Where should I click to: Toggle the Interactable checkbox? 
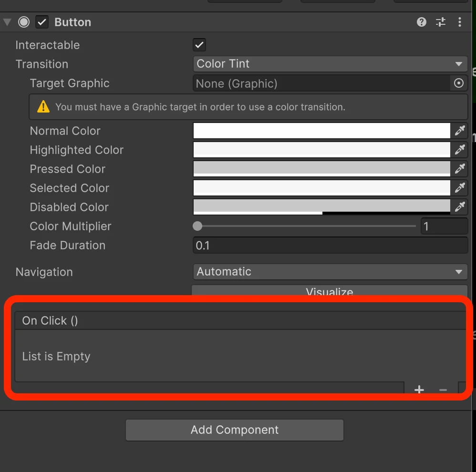pyautogui.click(x=199, y=45)
